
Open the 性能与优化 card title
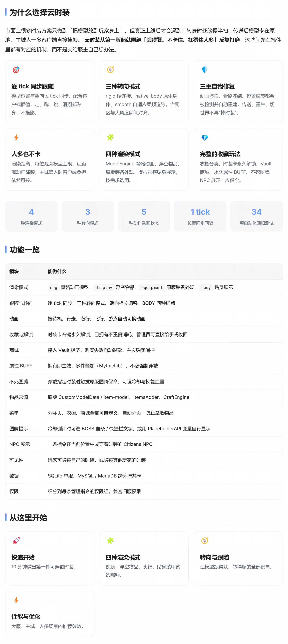[x=26, y=616]
